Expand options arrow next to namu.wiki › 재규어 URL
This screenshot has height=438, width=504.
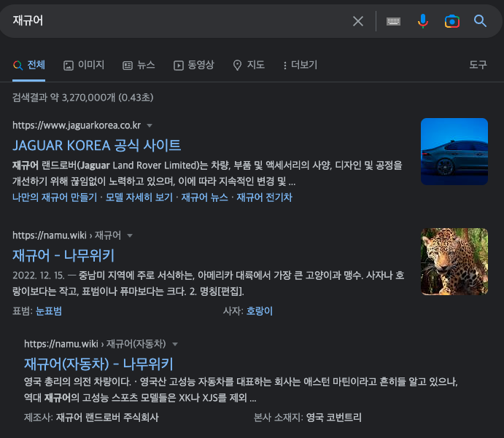click(130, 235)
